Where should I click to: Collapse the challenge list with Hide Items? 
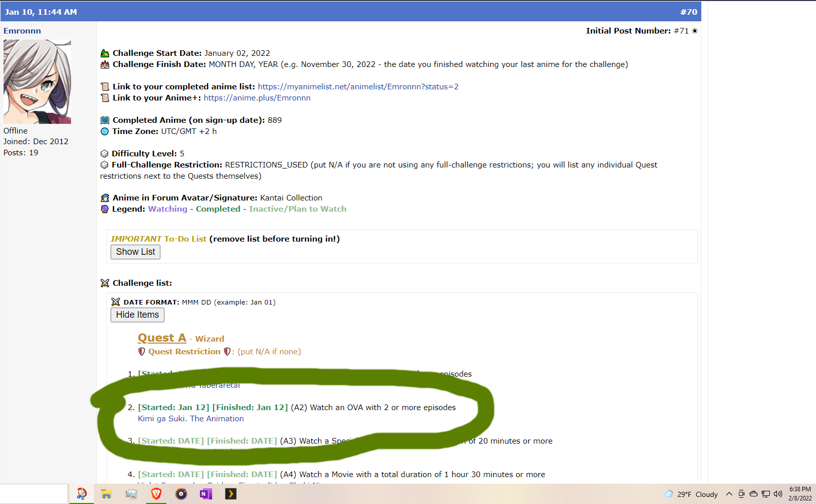[x=137, y=315]
